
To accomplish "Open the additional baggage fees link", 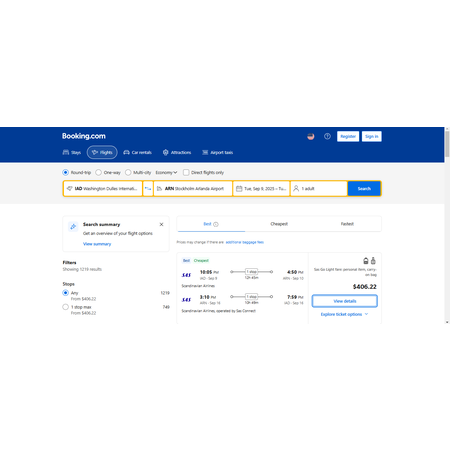I will [x=245, y=242].
